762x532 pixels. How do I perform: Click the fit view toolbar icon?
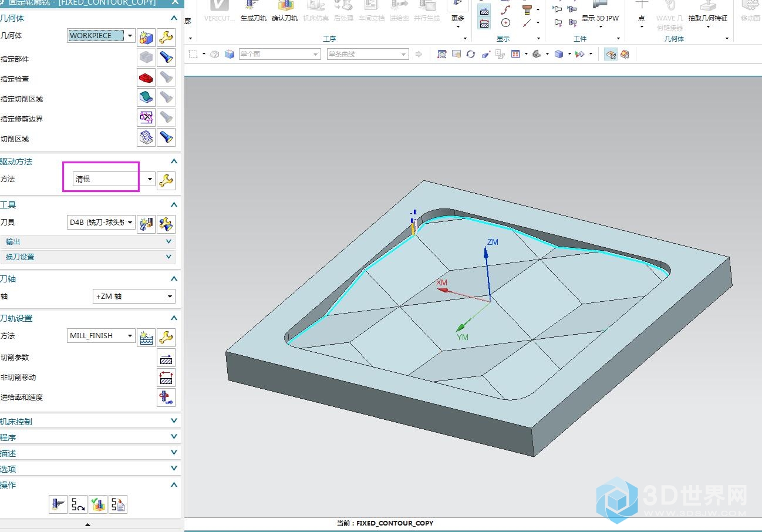[x=442, y=54]
